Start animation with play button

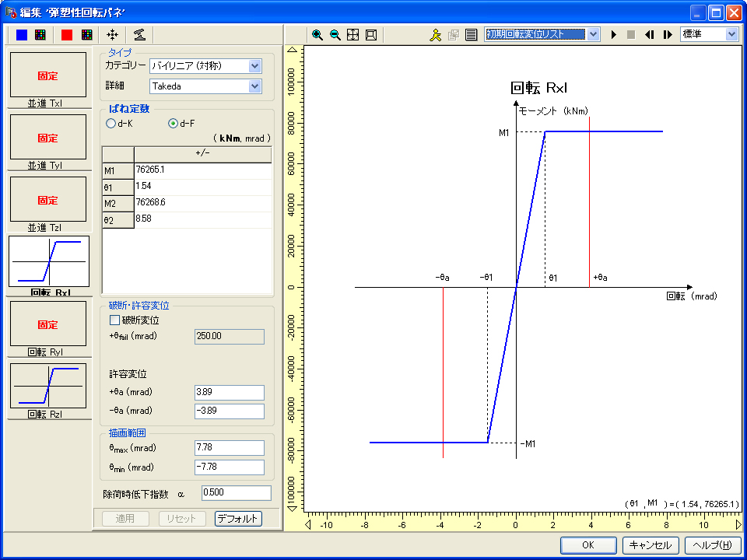[614, 35]
